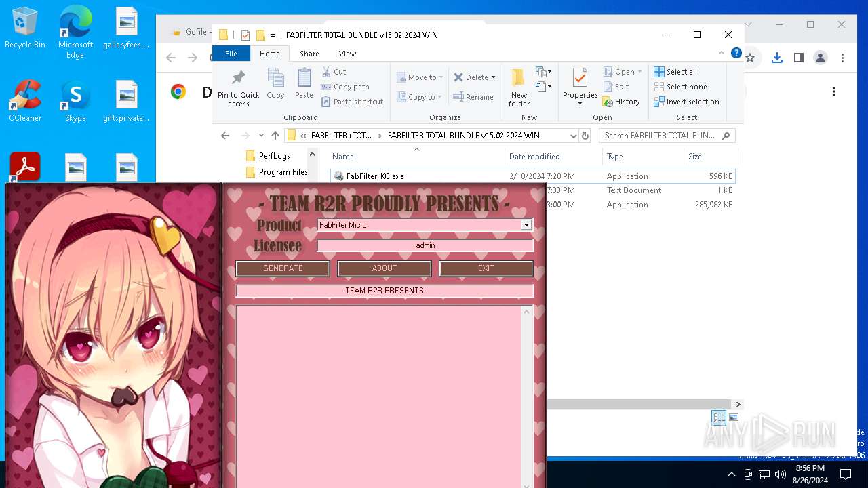Image resolution: width=868 pixels, height=488 pixels.
Task: Click the GENERATE button
Action: (283, 268)
